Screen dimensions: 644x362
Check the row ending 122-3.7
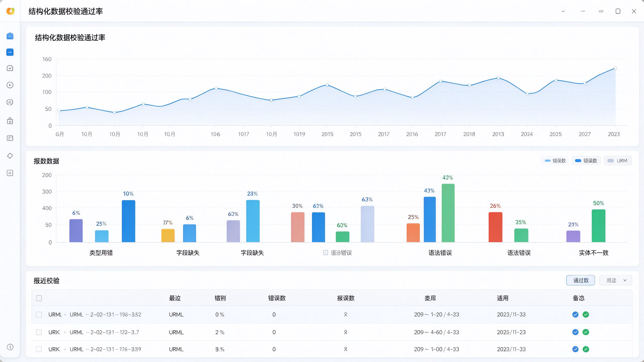pos(39,332)
